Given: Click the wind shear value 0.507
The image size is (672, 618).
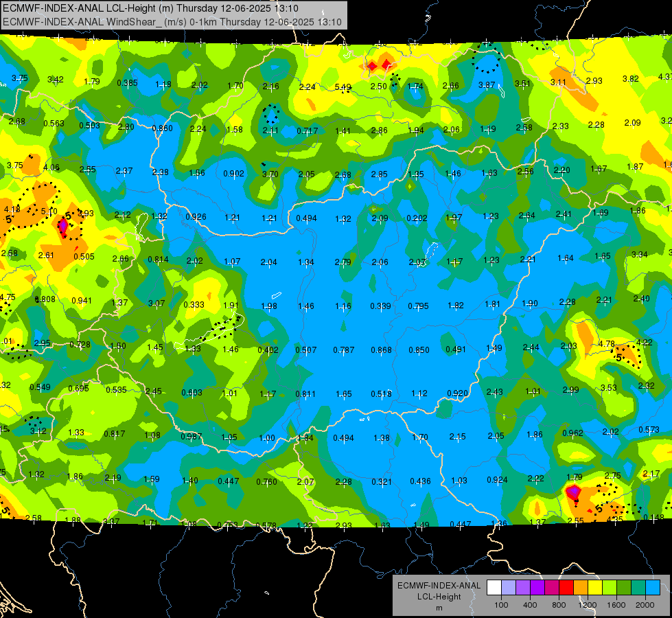Looking at the screenshot, I should [305, 350].
